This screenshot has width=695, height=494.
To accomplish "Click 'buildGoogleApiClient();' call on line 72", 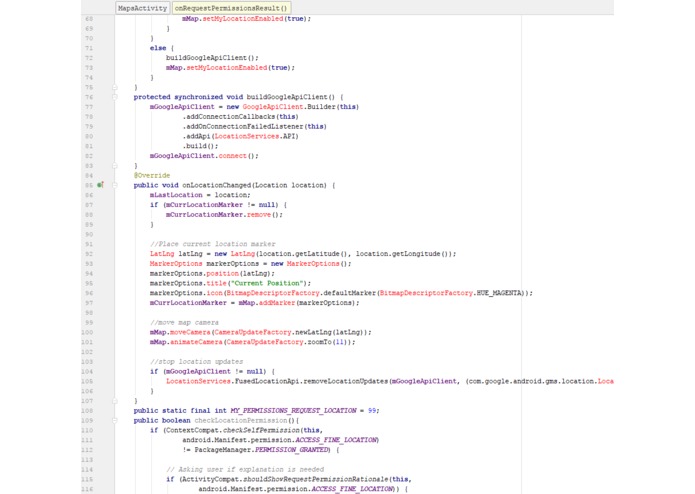I will click(212, 58).
